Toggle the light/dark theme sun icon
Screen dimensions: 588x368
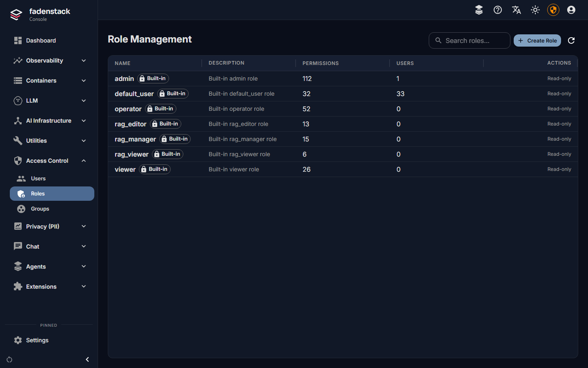point(535,10)
